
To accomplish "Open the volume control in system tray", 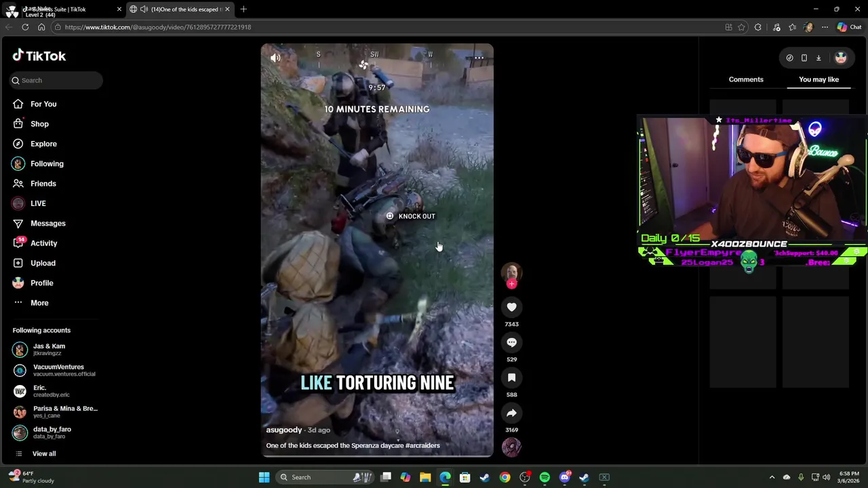I will click(826, 477).
